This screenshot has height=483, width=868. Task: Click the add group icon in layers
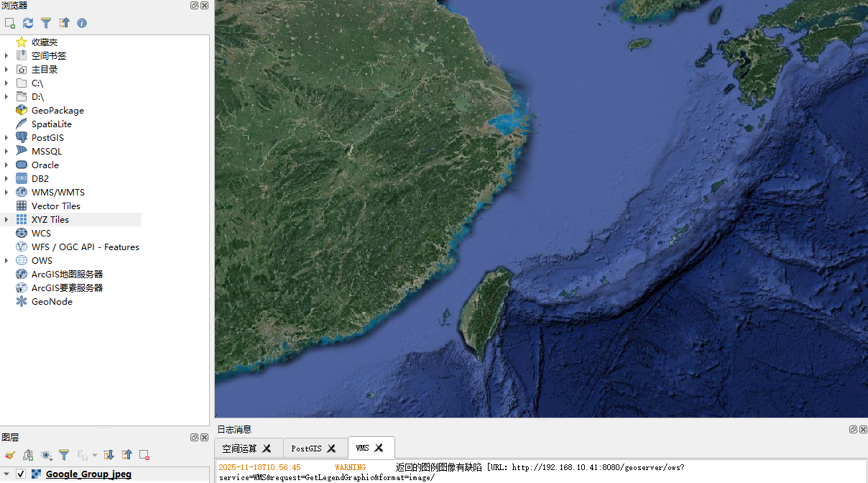[28, 455]
